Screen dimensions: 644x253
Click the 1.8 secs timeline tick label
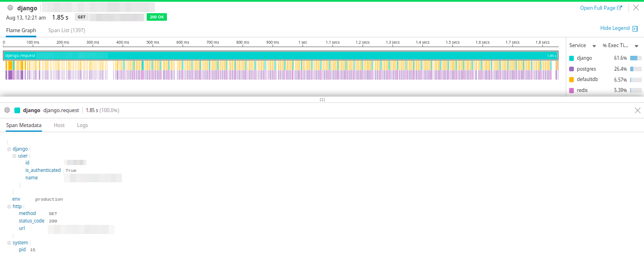pyautogui.click(x=543, y=43)
